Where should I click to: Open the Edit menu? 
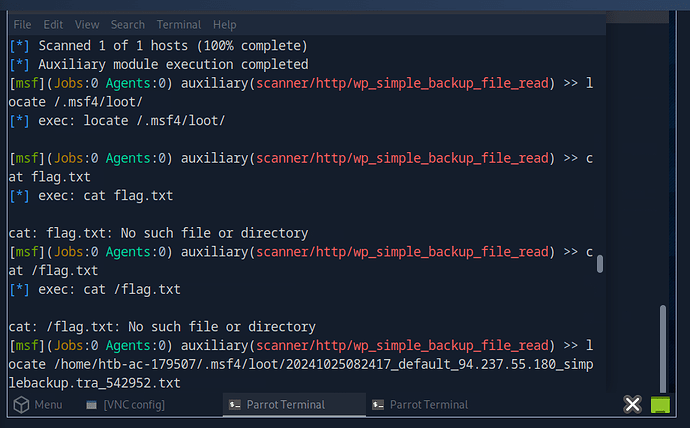pos(53,24)
